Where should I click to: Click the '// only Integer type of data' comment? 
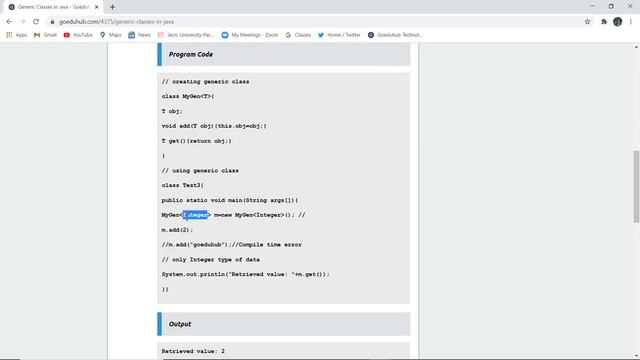point(211,260)
